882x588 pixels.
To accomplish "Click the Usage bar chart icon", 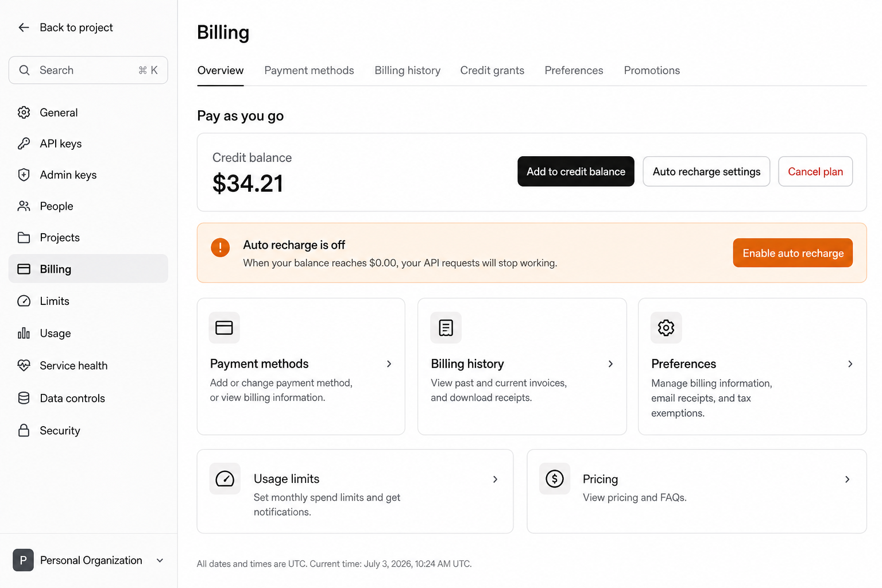I will point(24,333).
